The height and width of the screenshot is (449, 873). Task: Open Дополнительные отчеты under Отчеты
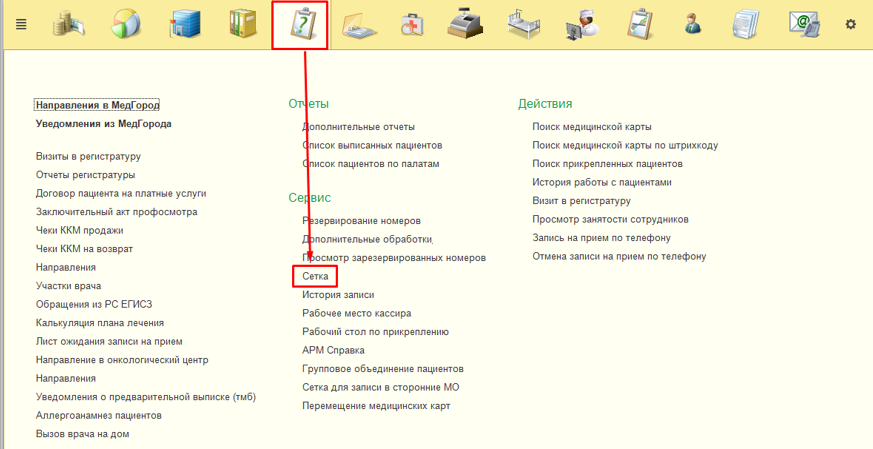pyautogui.click(x=358, y=127)
